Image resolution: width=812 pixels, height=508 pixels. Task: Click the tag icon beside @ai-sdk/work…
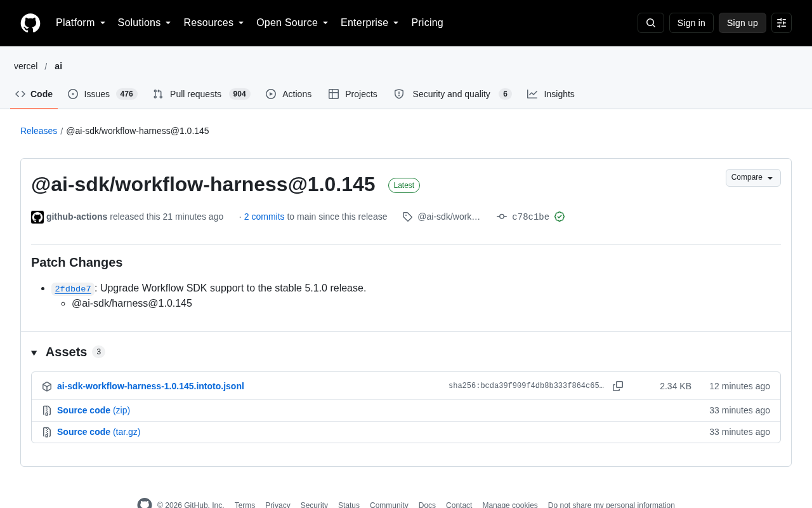(x=407, y=217)
